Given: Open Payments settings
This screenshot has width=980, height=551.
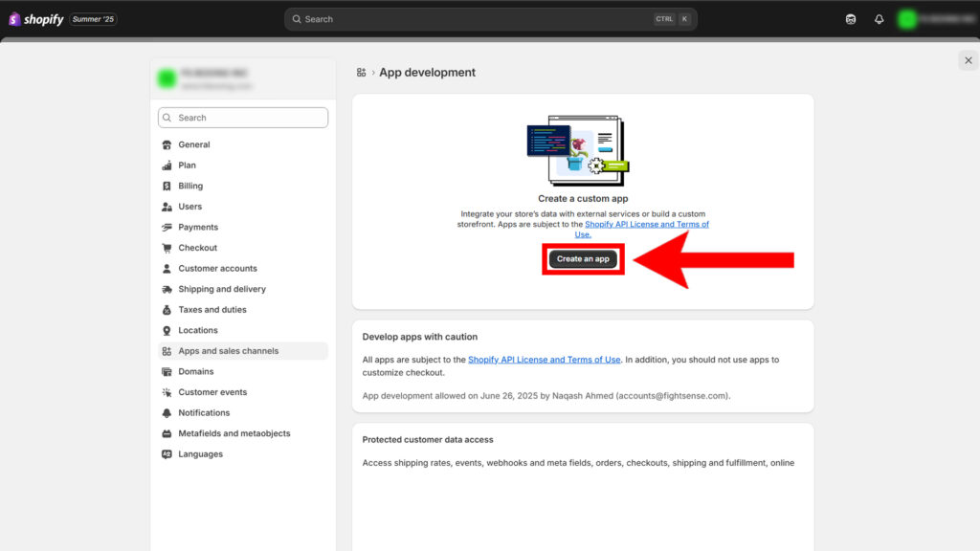Looking at the screenshot, I should [x=198, y=227].
